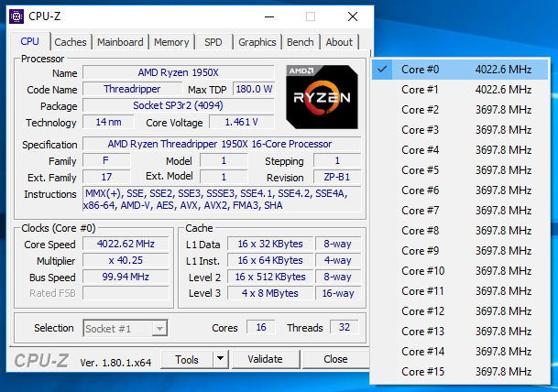Viewport: 558px width, 392px height.
Task: Click L1 Inst. value 16 x 64 KBytes
Action: [x=270, y=260]
